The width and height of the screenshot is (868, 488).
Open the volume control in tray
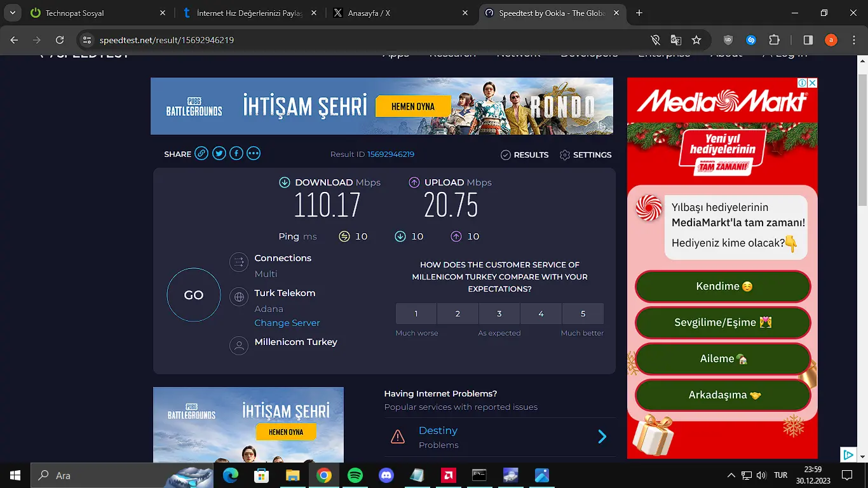pyautogui.click(x=760, y=475)
